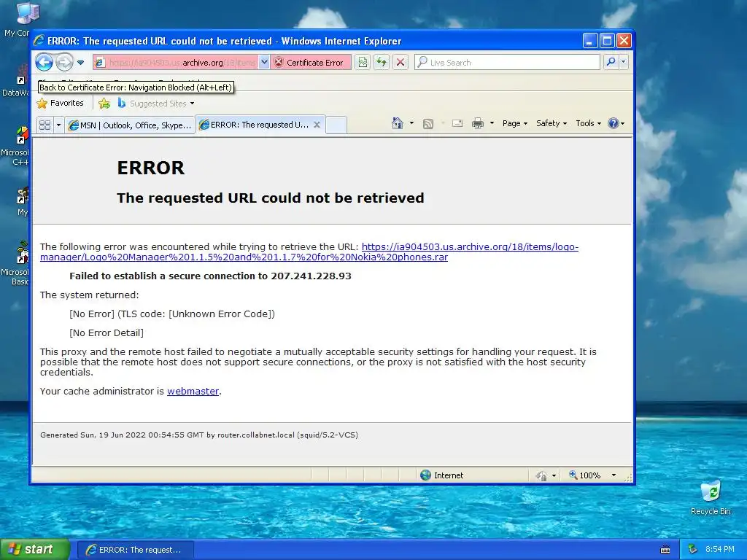This screenshot has width=747, height=560.
Task: Click the window resize grip corner
Action: 628,478
